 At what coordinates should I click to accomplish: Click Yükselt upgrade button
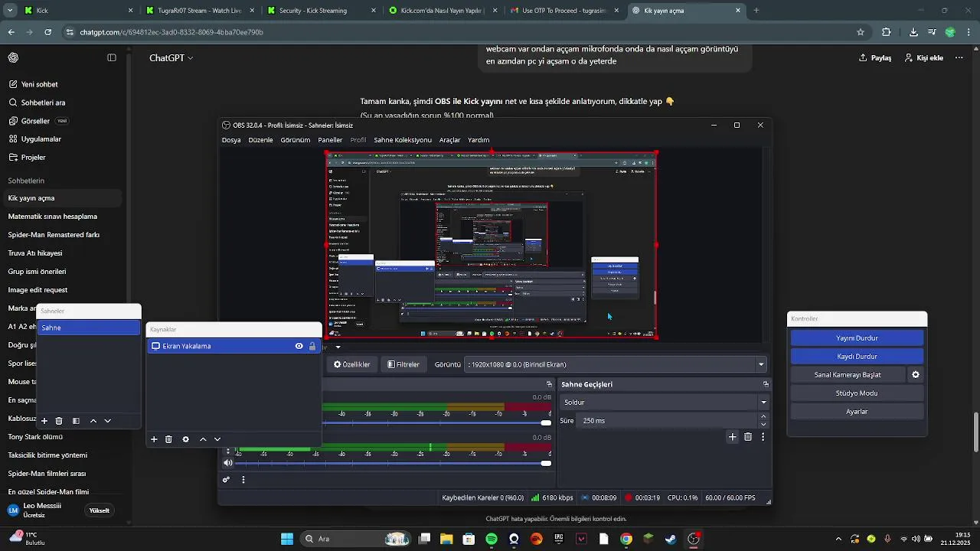pos(100,510)
